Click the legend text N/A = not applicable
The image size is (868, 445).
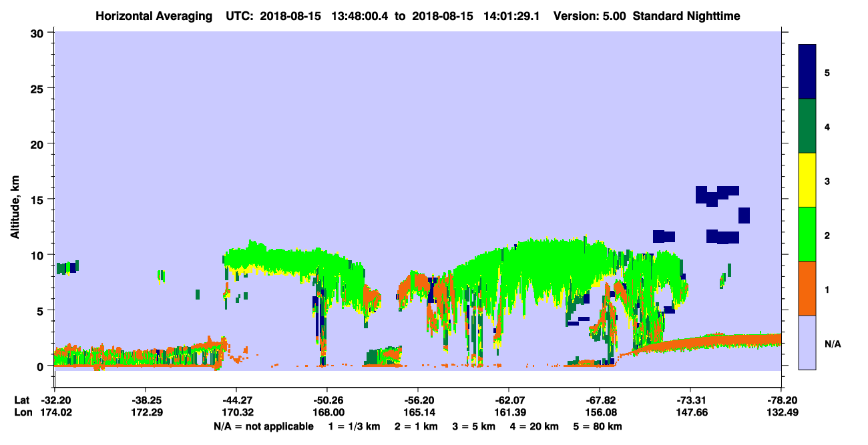pyautogui.click(x=263, y=426)
